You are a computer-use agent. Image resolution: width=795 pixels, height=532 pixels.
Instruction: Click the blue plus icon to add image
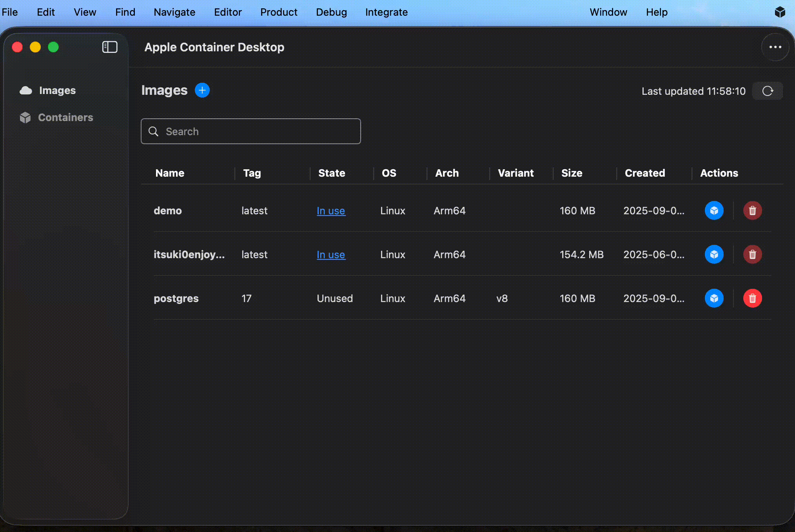pyautogui.click(x=202, y=90)
